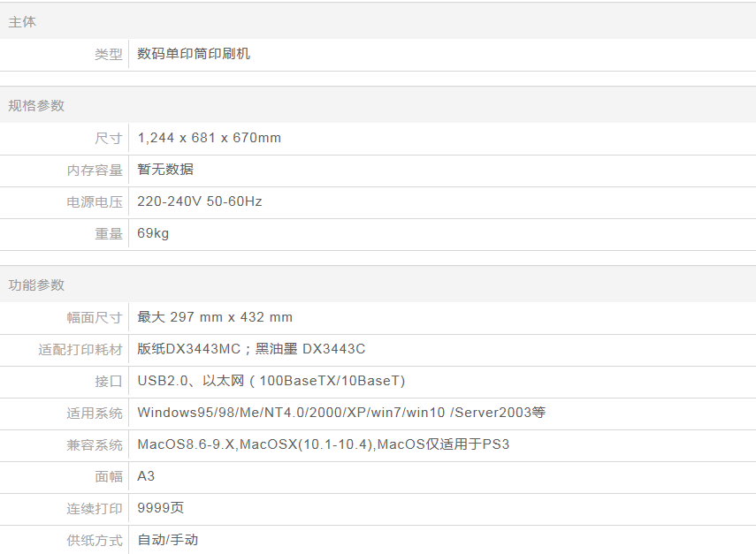The width and height of the screenshot is (756, 554).
Task: Select the 220-240V 50-60Hz voltage value
Action: coord(199,201)
